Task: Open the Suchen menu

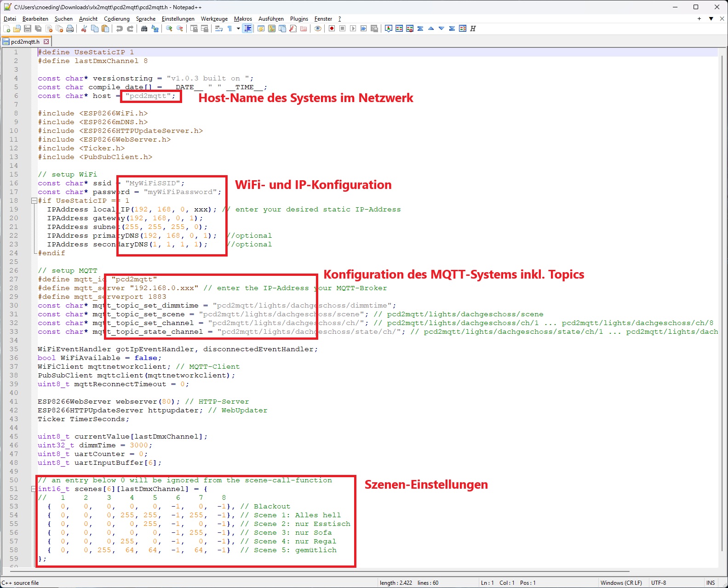Action: pyautogui.click(x=63, y=19)
